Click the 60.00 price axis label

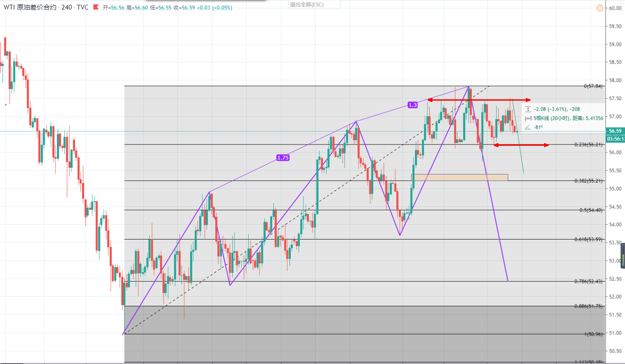click(x=615, y=8)
